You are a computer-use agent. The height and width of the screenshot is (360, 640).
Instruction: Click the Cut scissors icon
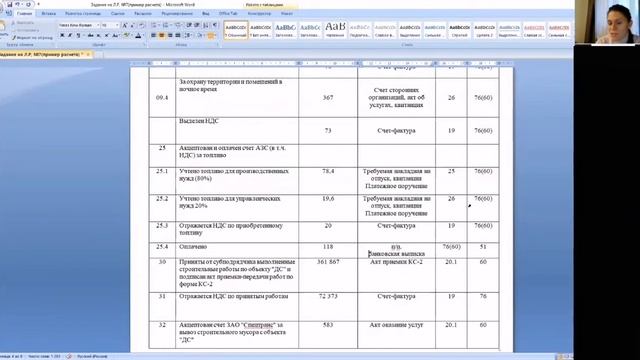13,23
